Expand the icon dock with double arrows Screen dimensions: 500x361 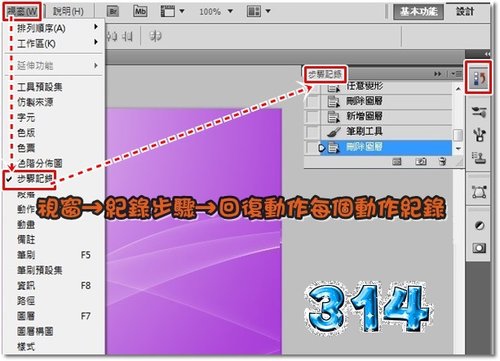[487, 54]
